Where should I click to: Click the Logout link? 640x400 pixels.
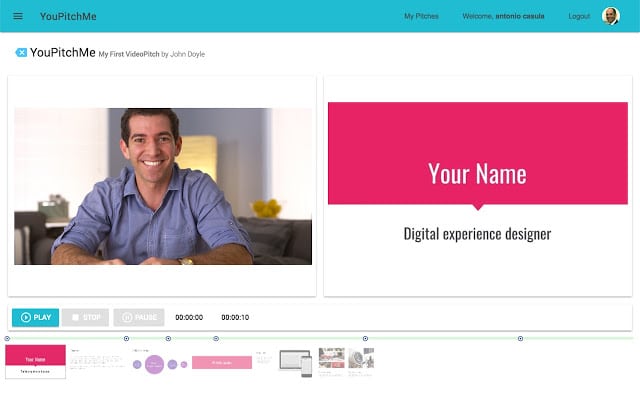[579, 17]
